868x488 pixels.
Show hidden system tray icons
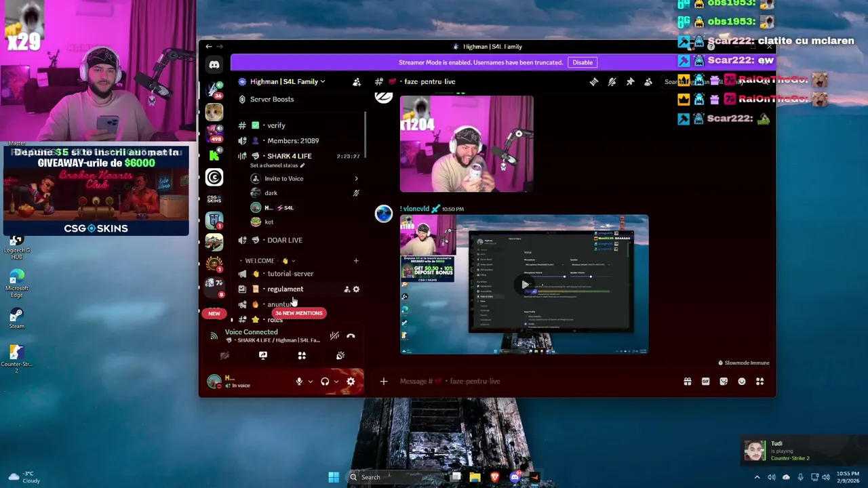coord(757,477)
